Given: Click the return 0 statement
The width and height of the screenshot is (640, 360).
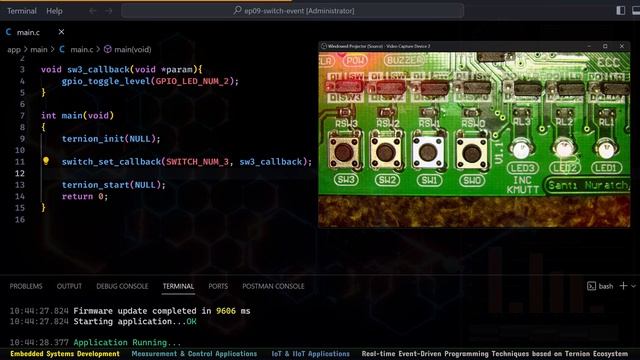Looking at the screenshot, I should click(85, 196).
